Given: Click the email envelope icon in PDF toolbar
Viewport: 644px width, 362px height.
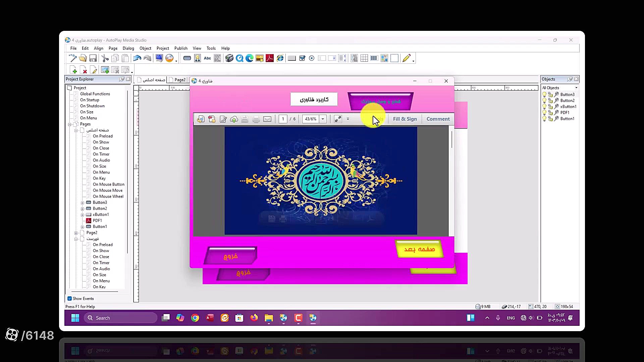Looking at the screenshot, I should click(267, 119).
